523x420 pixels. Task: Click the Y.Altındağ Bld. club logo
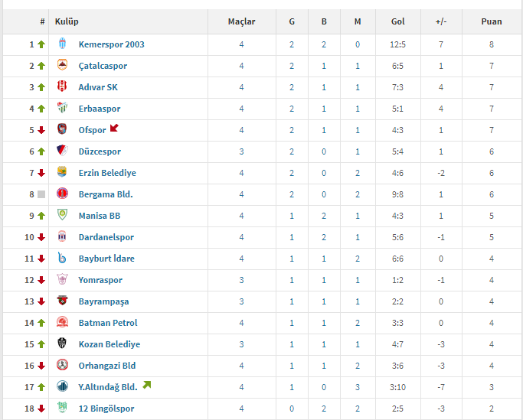click(x=62, y=386)
